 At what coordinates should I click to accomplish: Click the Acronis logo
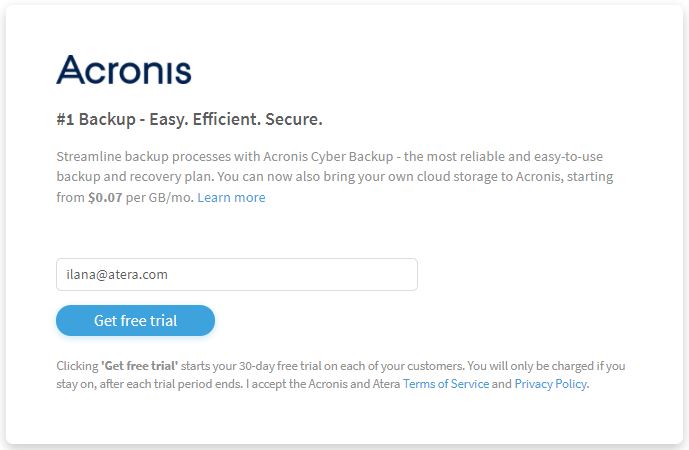(x=124, y=70)
